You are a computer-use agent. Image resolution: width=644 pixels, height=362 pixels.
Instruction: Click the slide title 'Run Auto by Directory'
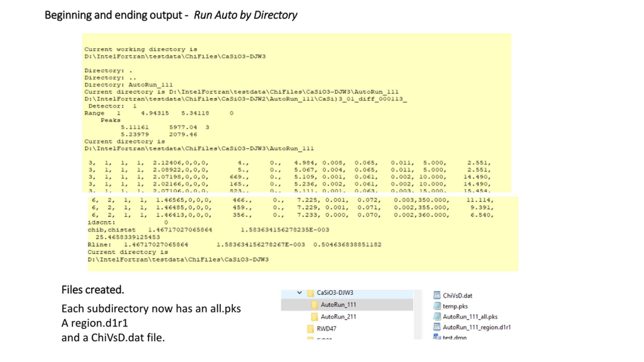pyautogui.click(x=246, y=15)
